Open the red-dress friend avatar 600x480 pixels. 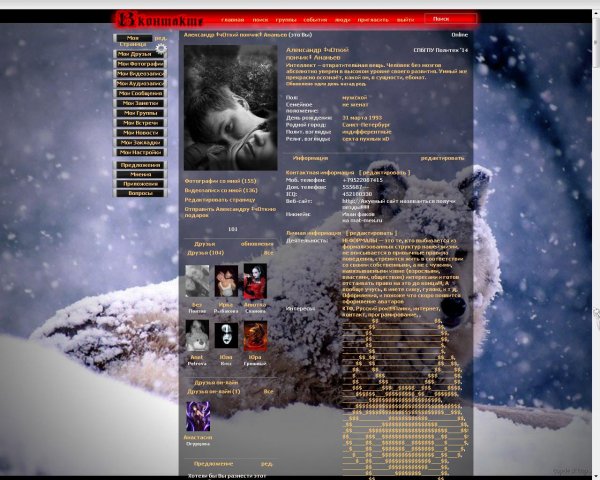255,281
